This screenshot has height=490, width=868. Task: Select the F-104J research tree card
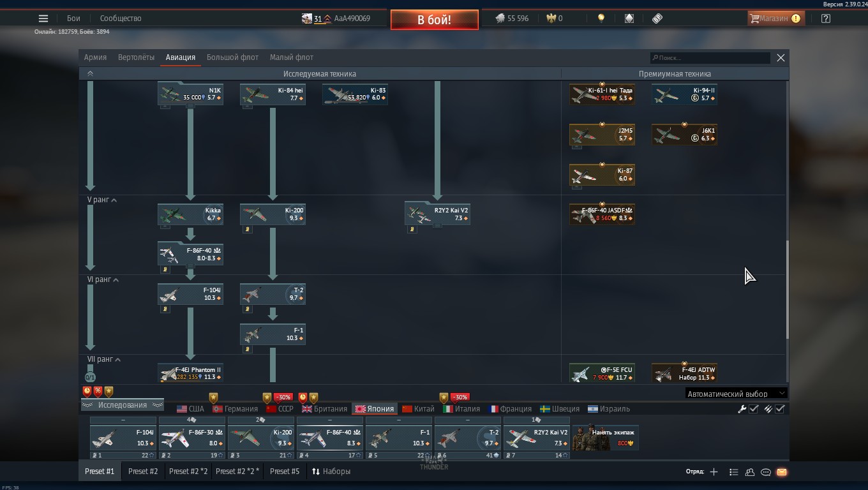pyautogui.click(x=190, y=294)
